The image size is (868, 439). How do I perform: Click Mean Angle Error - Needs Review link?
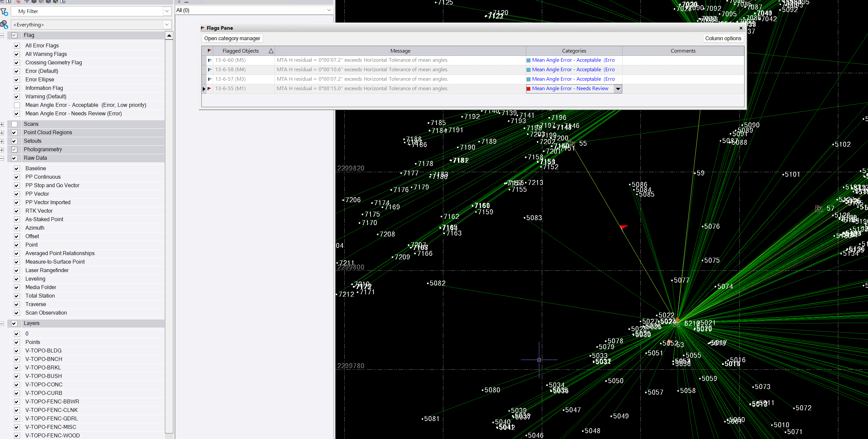pos(570,88)
